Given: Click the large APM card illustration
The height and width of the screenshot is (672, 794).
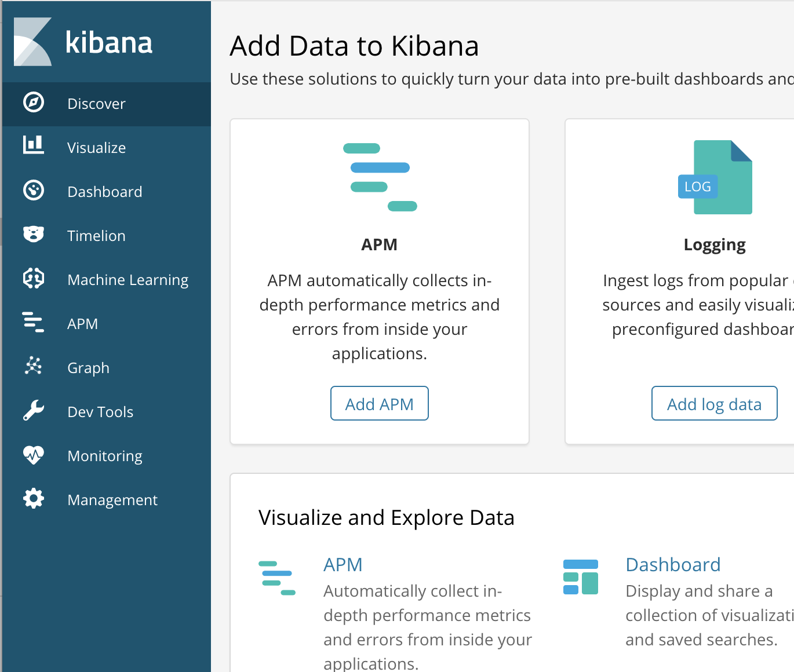Looking at the screenshot, I should pyautogui.click(x=380, y=177).
